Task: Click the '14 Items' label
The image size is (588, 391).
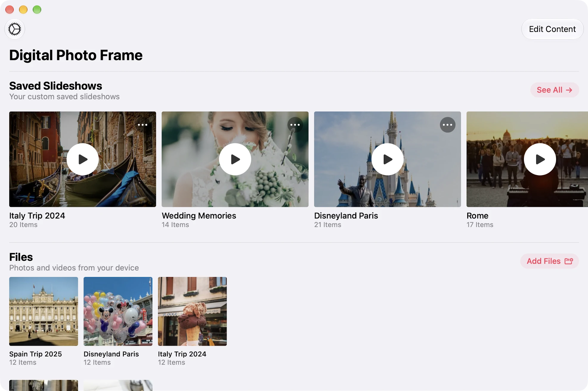Action: tap(175, 225)
